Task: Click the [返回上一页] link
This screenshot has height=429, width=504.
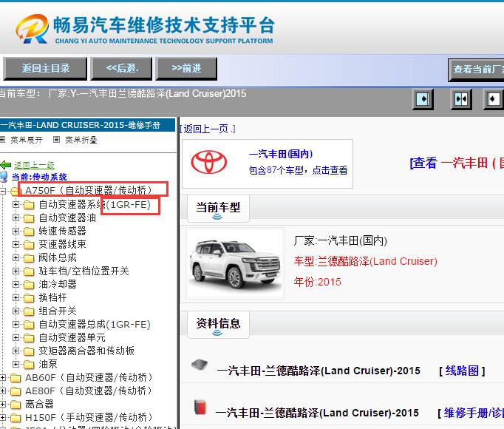Action: point(208,129)
